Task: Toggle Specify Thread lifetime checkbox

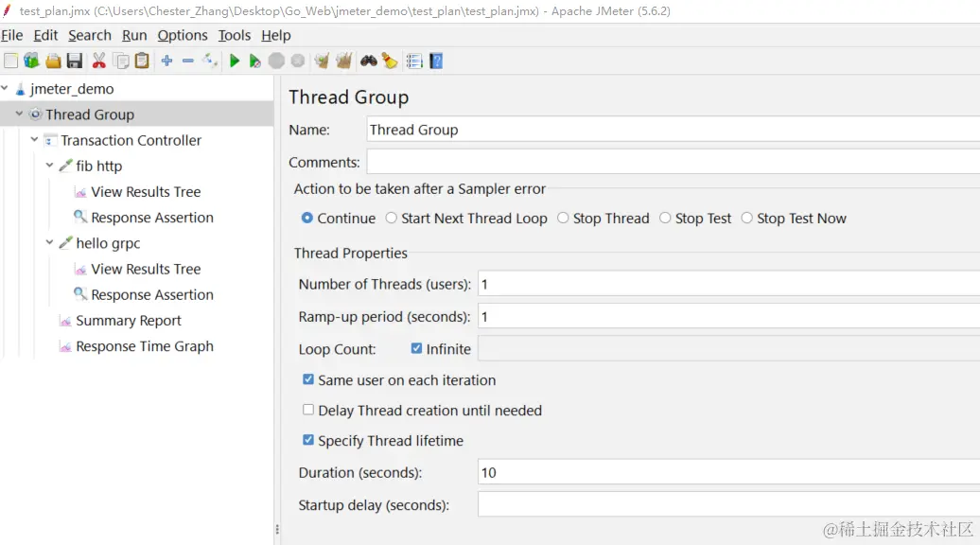Action: [308, 440]
